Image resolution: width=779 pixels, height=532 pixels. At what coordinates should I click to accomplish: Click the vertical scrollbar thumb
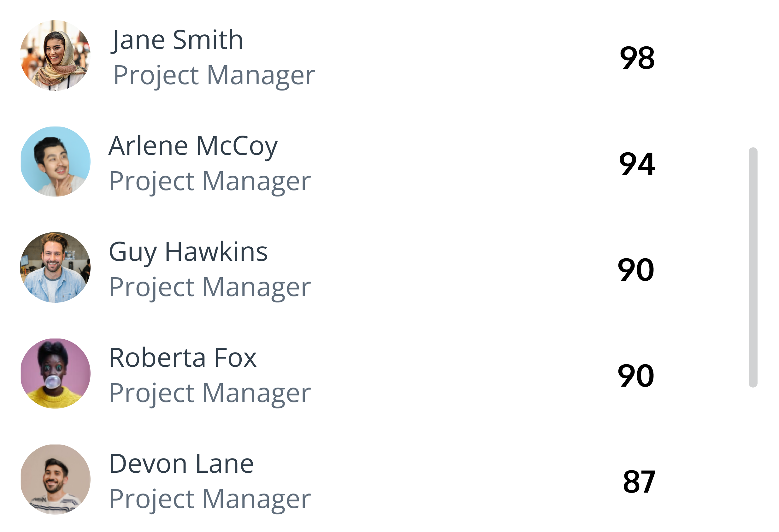coord(753,267)
